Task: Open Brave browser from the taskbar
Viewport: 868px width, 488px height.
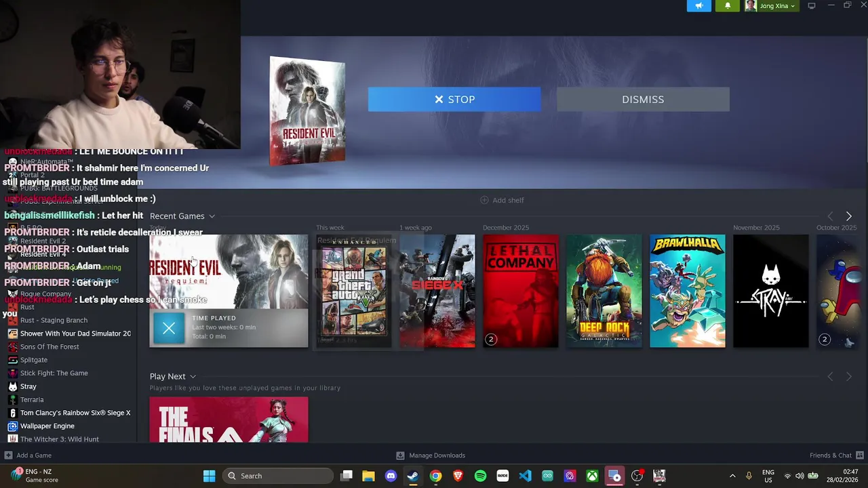Action: pyautogui.click(x=458, y=476)
